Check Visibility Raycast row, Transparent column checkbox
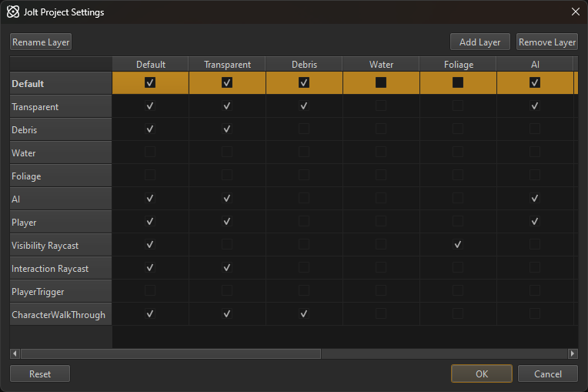Viewport: 588px width, 392px height. [227, 245]
